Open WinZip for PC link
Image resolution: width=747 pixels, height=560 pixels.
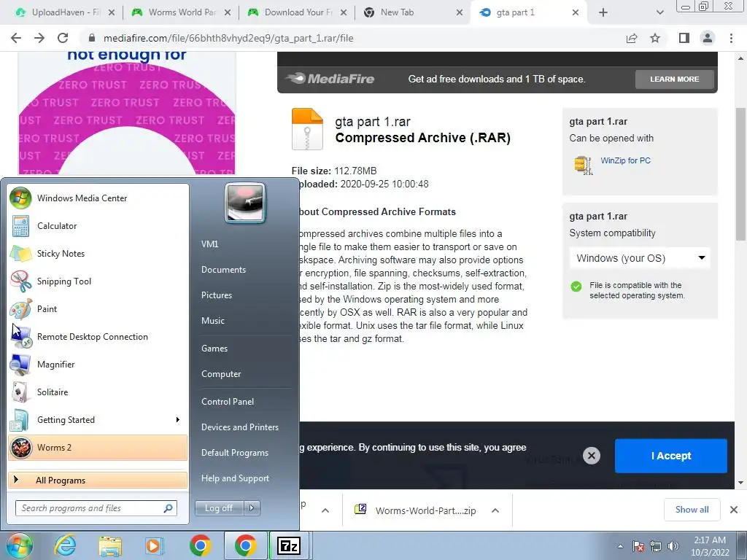625,160
